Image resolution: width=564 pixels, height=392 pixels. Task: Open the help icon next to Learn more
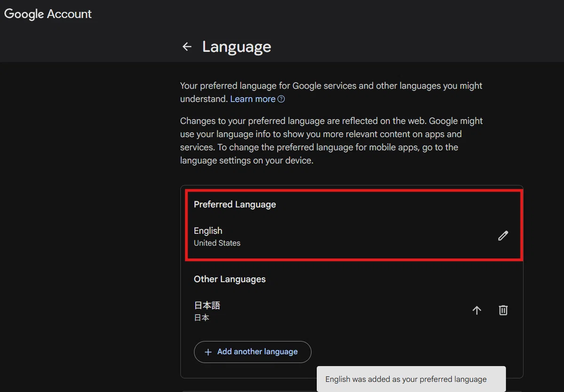point(281,99)
